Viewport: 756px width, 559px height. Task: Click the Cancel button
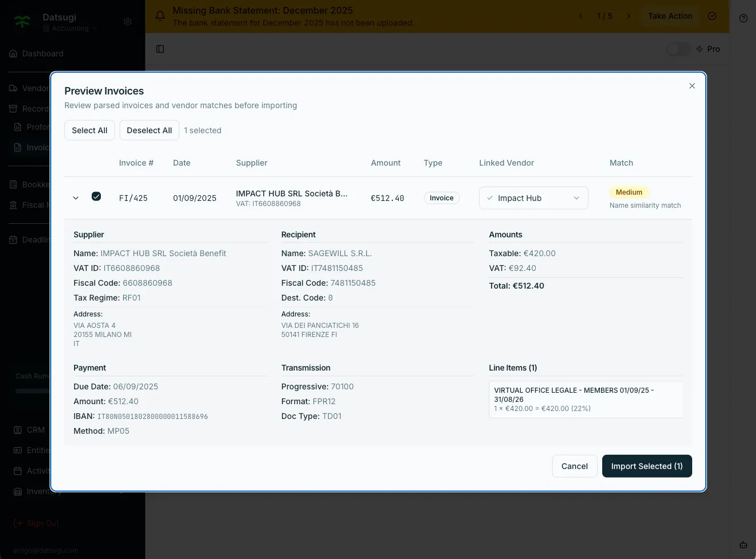(574, 466)
